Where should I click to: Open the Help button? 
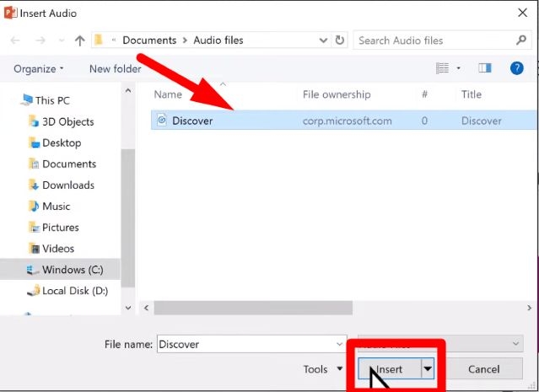click(517, 68)
